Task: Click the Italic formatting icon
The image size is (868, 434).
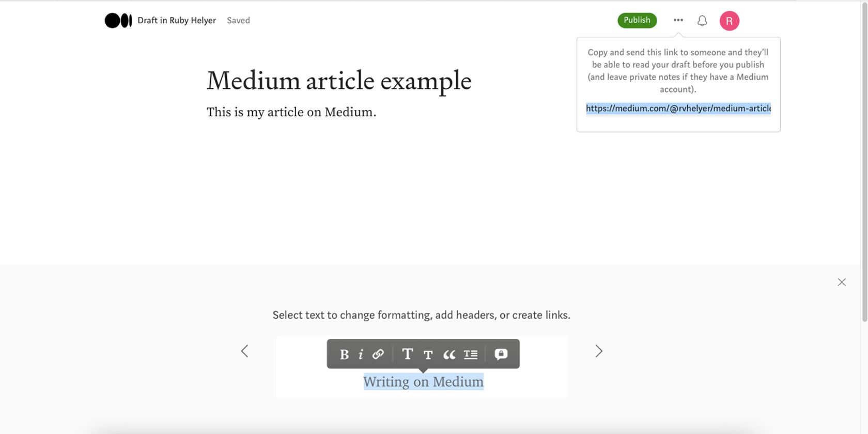Action: [361, 354]
